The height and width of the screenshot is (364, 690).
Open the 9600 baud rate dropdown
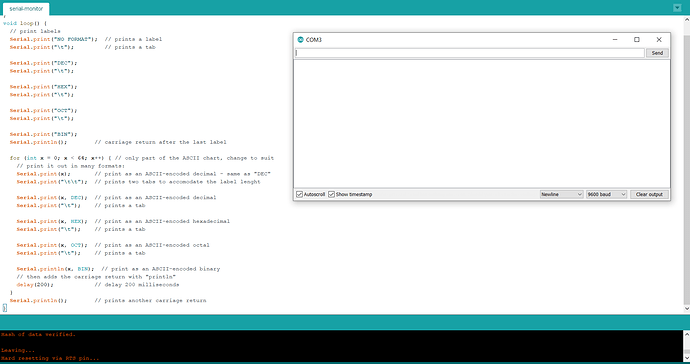[606, 194]
